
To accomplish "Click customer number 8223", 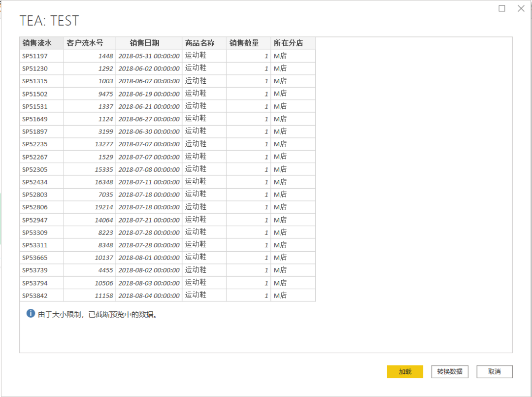I will pos(90,233).
